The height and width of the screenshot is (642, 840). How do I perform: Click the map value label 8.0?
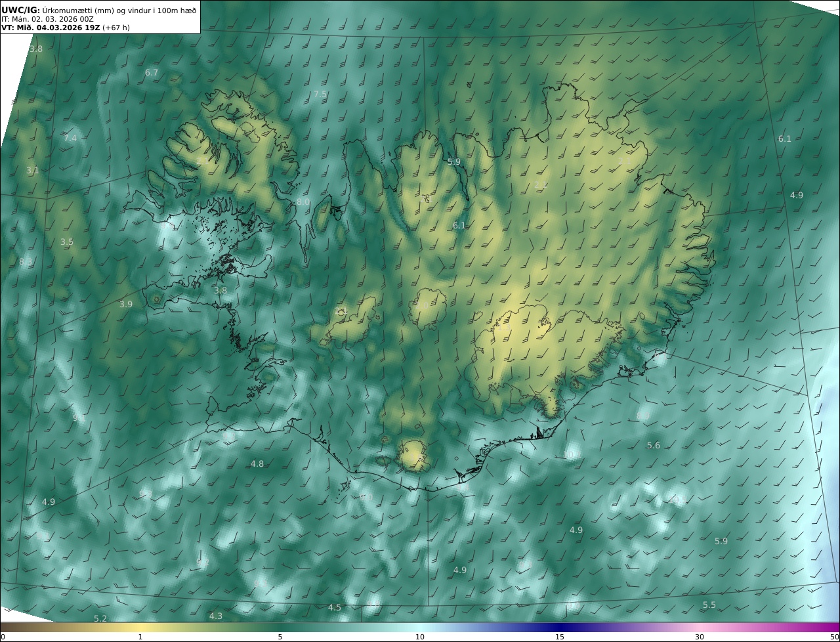(303, 202)
